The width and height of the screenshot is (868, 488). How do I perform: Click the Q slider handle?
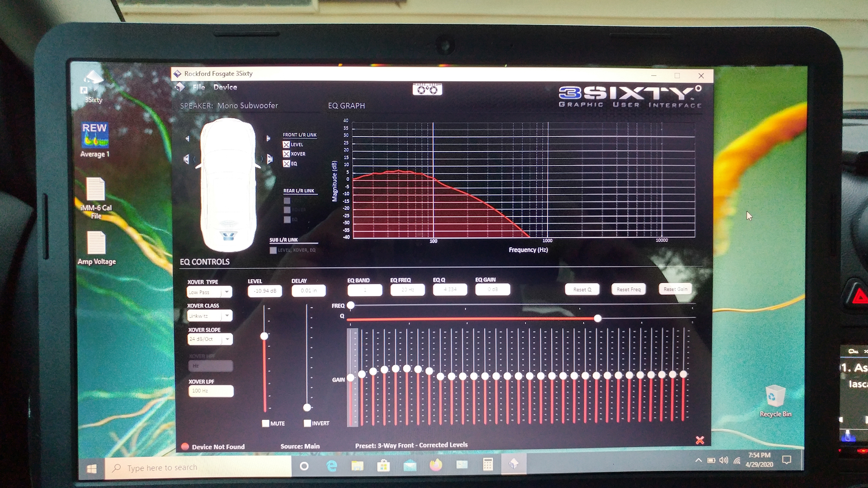coord(598,319)
